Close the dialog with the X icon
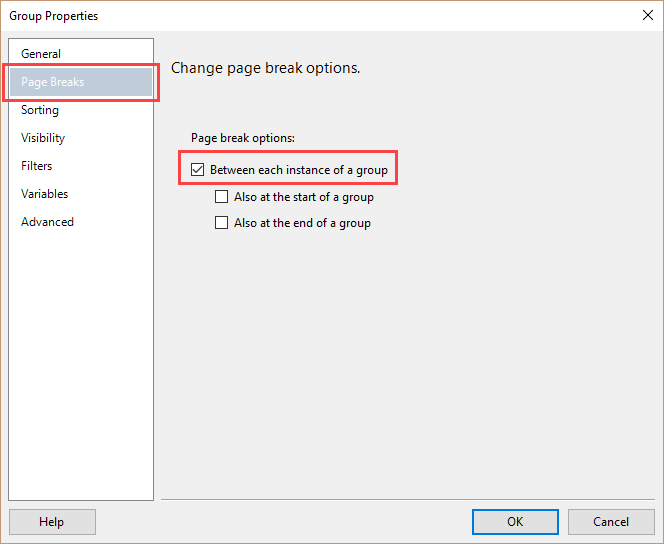The width and height of the screenshot is (664, 544). point(647,16)
